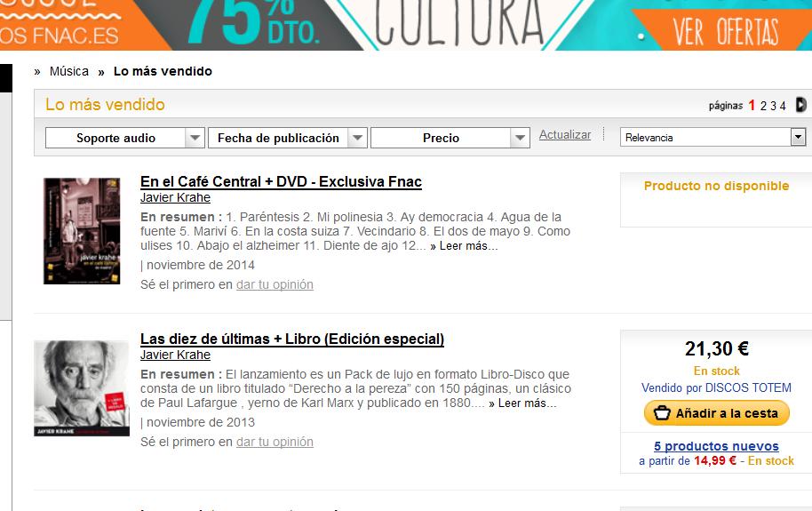Click the next page arrow icon

800,105
